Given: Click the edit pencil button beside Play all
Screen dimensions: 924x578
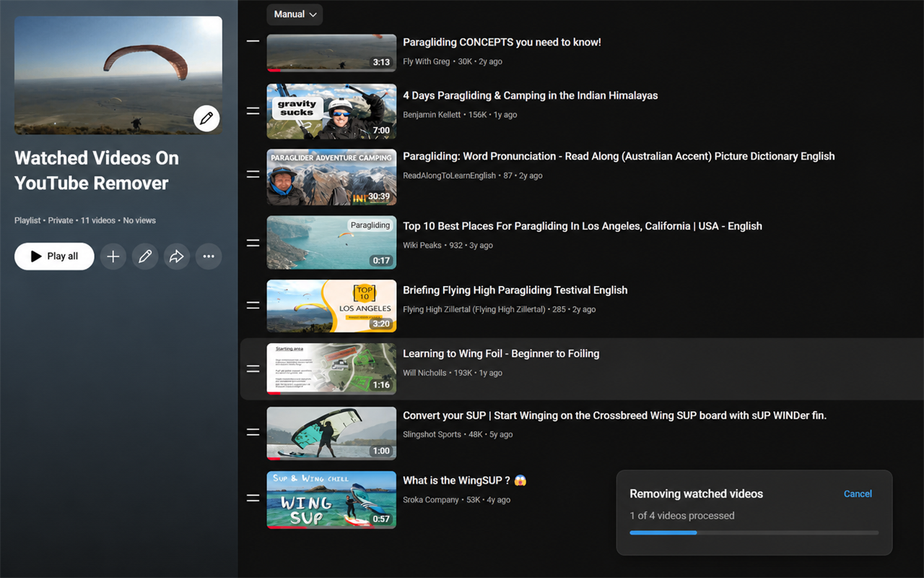Looking at the screenshot, I should [x=145, y=256].
